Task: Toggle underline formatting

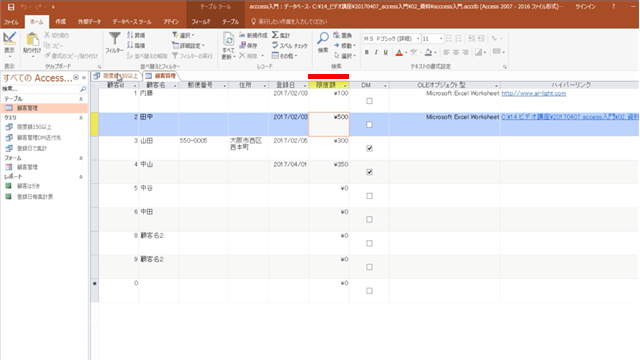Action: (385, 52)
